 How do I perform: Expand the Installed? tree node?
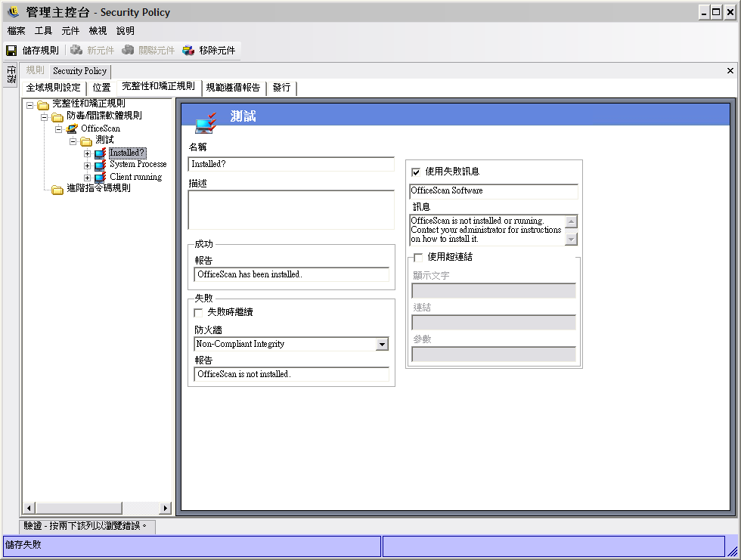coord(87,153)
